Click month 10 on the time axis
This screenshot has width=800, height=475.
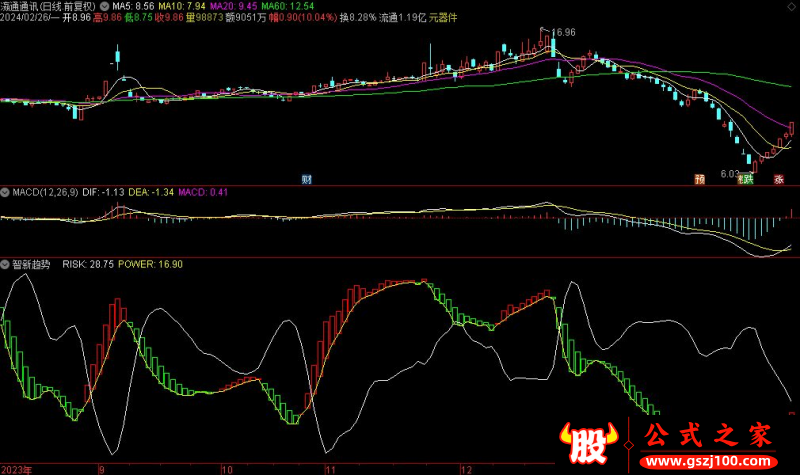[x=227, y=469]
